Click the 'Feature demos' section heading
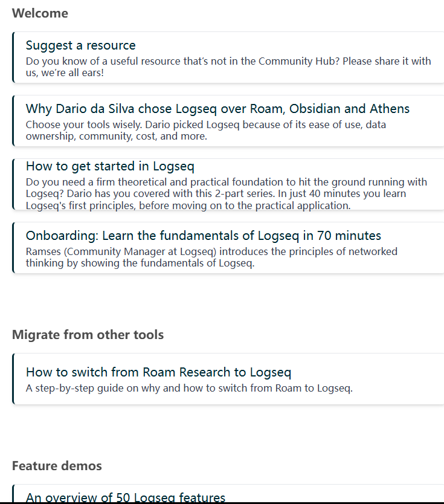This screenshot has height=504, width=444. tap(57, 466)
